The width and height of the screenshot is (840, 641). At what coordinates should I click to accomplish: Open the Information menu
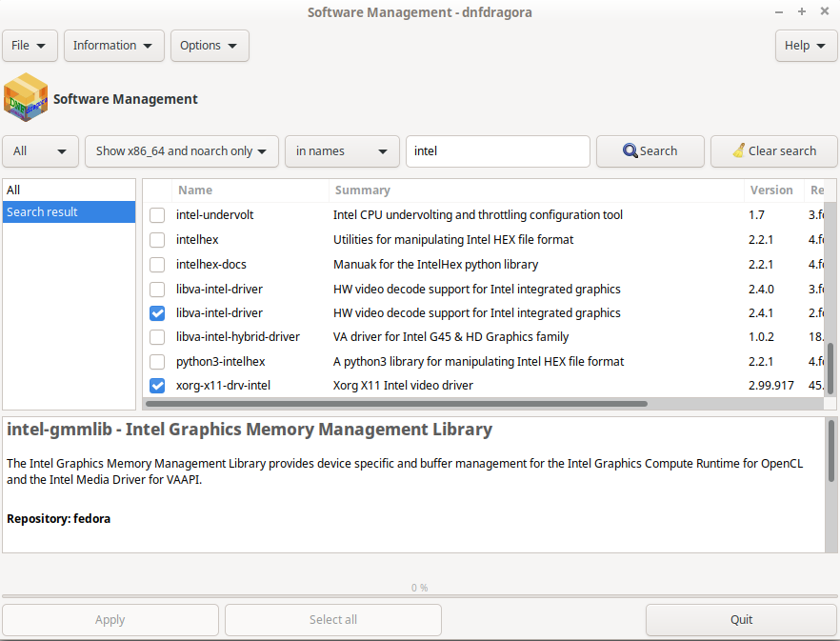pos(114,46)
